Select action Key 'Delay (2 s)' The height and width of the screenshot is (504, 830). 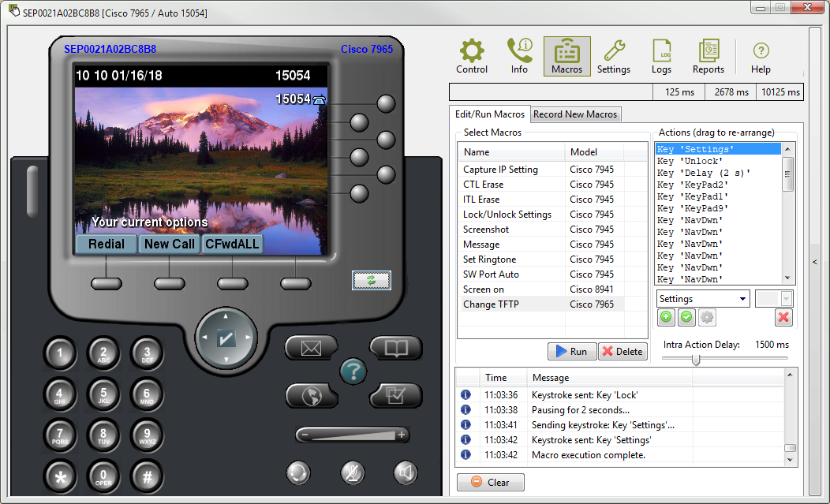(718, 173)
